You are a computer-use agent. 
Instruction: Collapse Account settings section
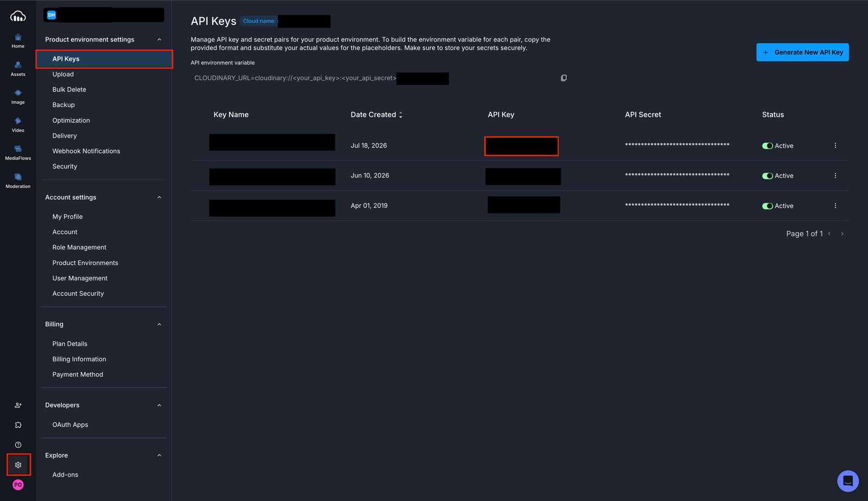[159, 198]
